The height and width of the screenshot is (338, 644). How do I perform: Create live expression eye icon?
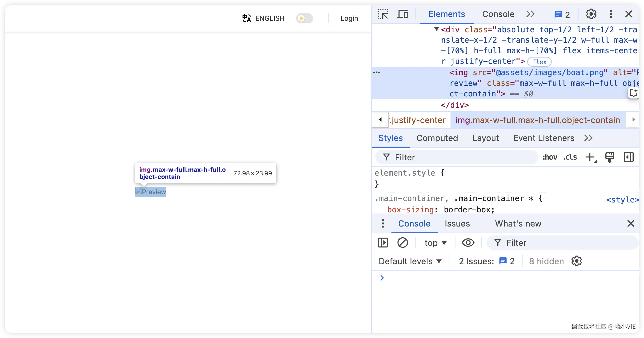point(468,243)
